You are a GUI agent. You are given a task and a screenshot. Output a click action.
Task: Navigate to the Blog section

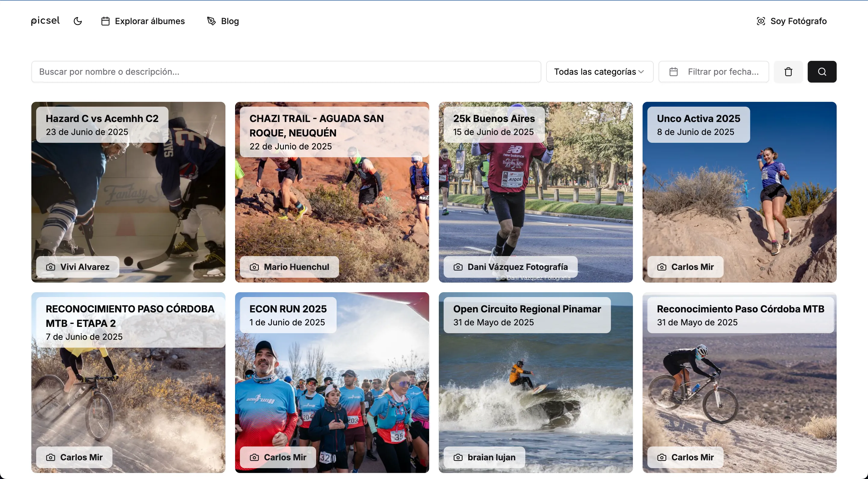(229, 21)
